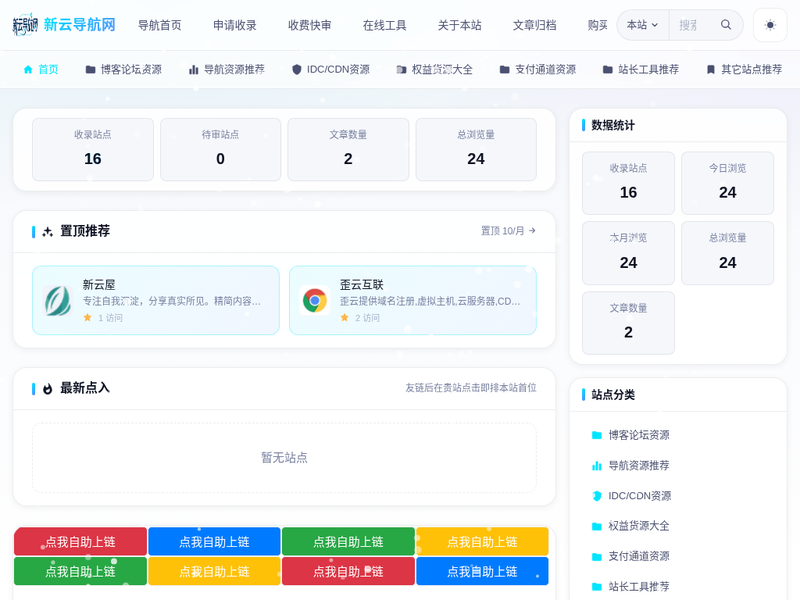800x600 pixels.
Task: Open the 文章归档 menu item
Action: (534, 25)
